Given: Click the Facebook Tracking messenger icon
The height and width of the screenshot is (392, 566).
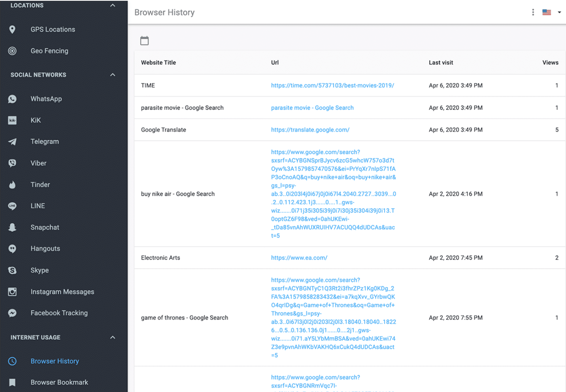Looking at the screenshot, I should [x=12, y=313].
